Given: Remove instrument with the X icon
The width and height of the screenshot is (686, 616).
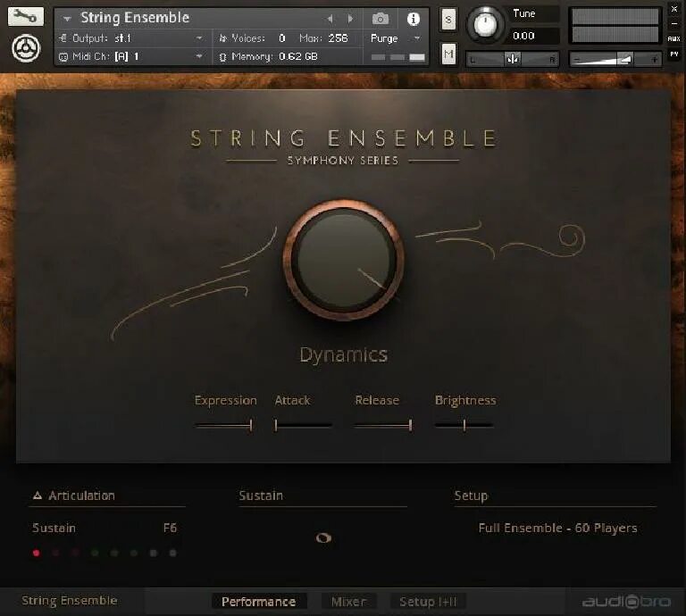Looking at the screenshot, I should pyautogui.click(x=674, y=9).
